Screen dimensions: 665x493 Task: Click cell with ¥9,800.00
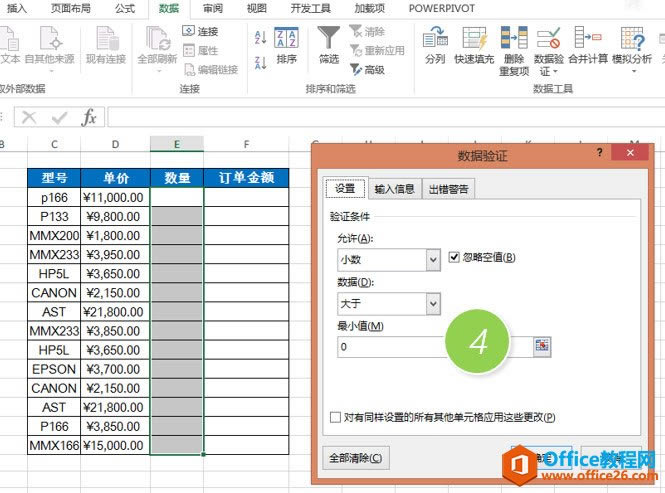(x=115, y=216)
